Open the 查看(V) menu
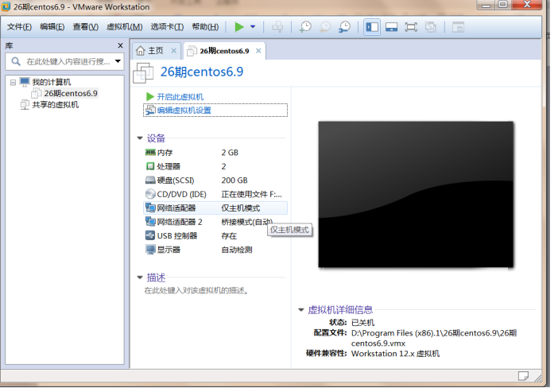 [x=85, y=27]
